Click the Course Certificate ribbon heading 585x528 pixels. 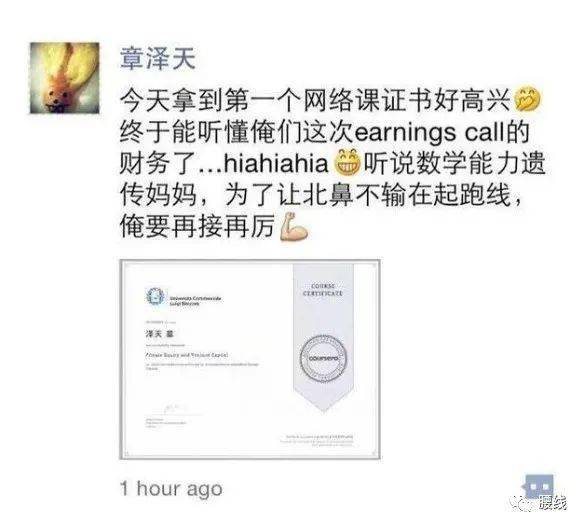click(x=323, y=290)
